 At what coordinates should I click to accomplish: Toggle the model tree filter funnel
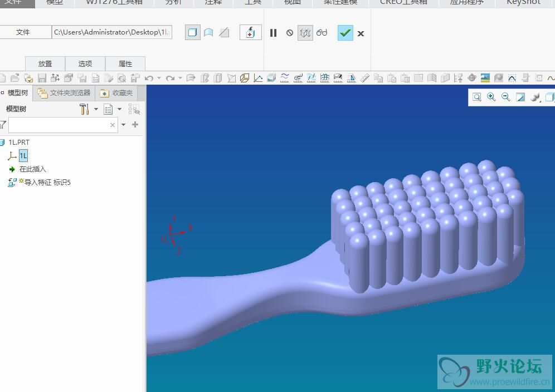click(3, 125)
